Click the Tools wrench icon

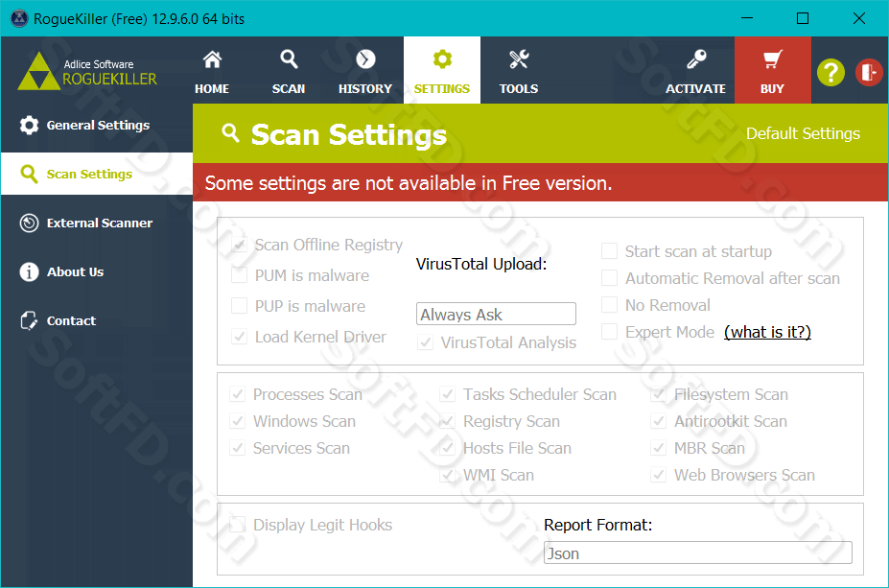[519, 59]
